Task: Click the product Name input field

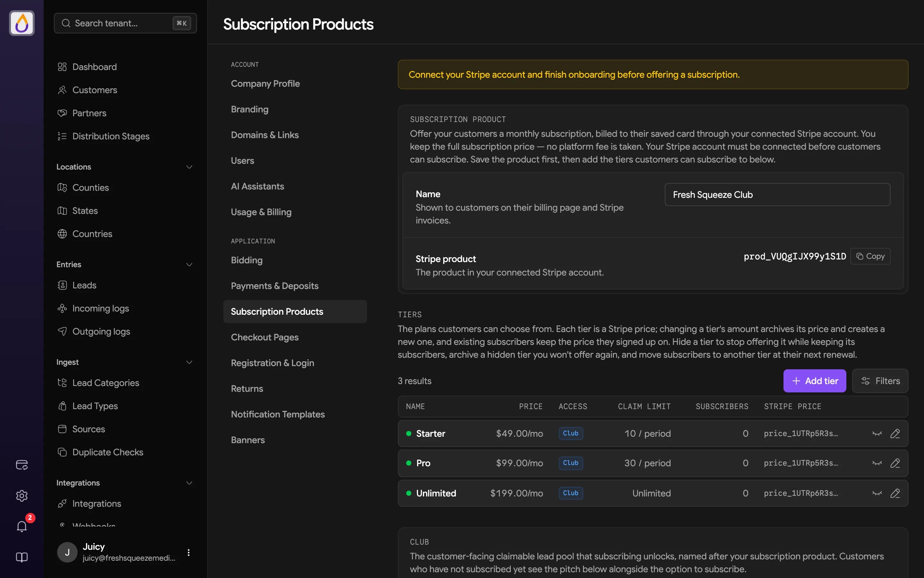Action: 777,195
